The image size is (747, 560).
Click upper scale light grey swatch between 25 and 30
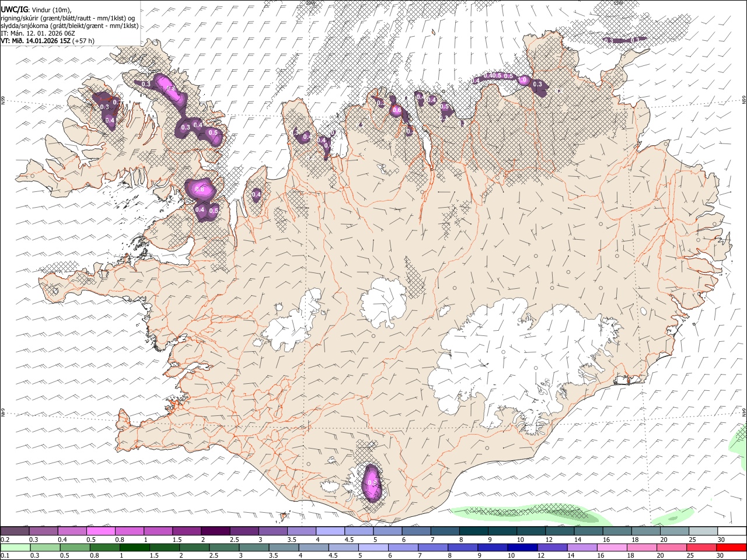[703, 531]
